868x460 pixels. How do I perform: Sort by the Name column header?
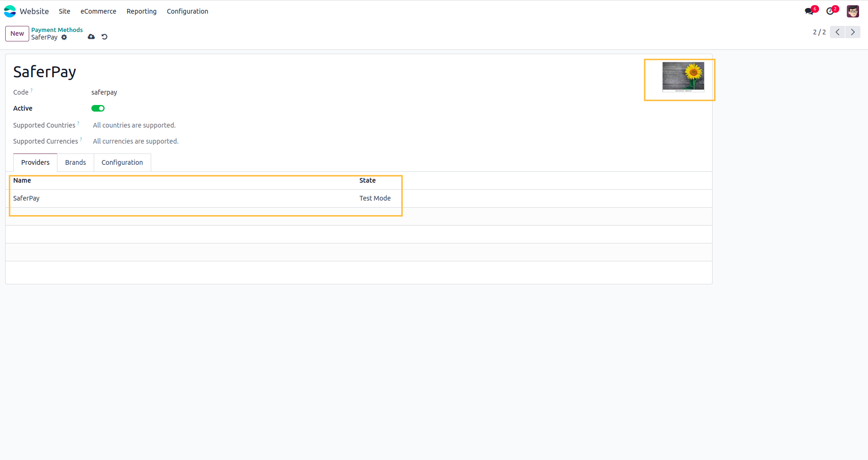tap(22, 180)
